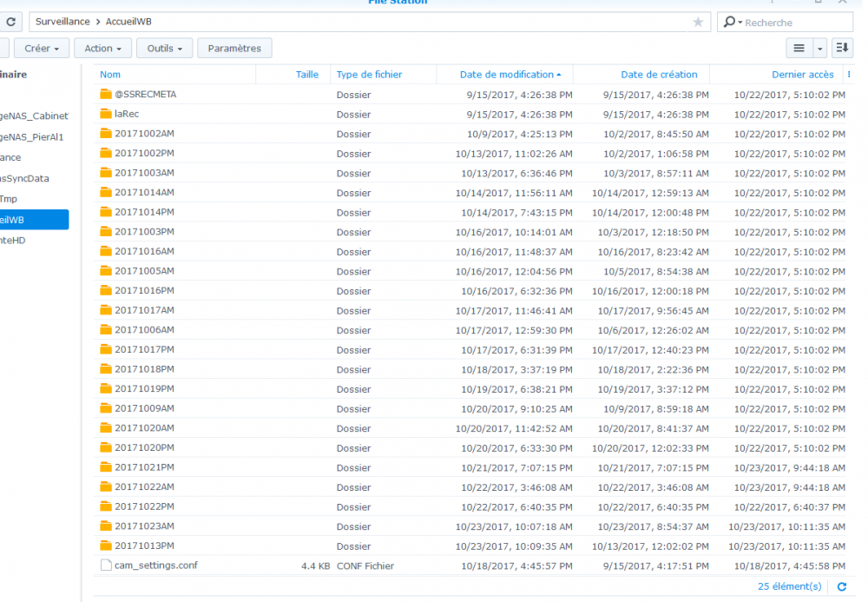Click the search magnifier icon
This screenshot has width=868, height=602.
(730, 22)
